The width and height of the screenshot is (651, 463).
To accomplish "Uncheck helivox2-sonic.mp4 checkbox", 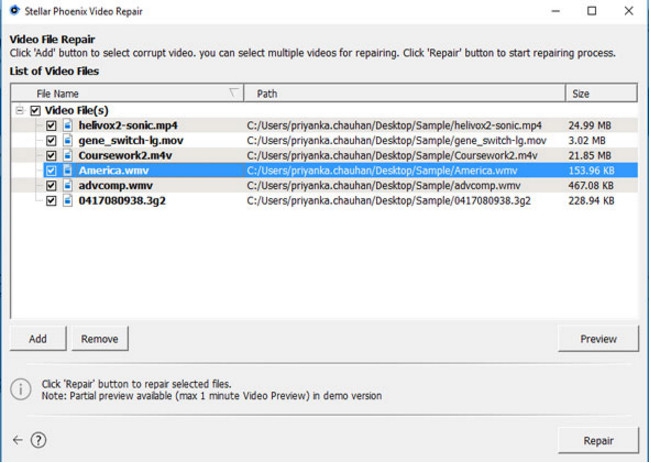I will tap(51, 125).
